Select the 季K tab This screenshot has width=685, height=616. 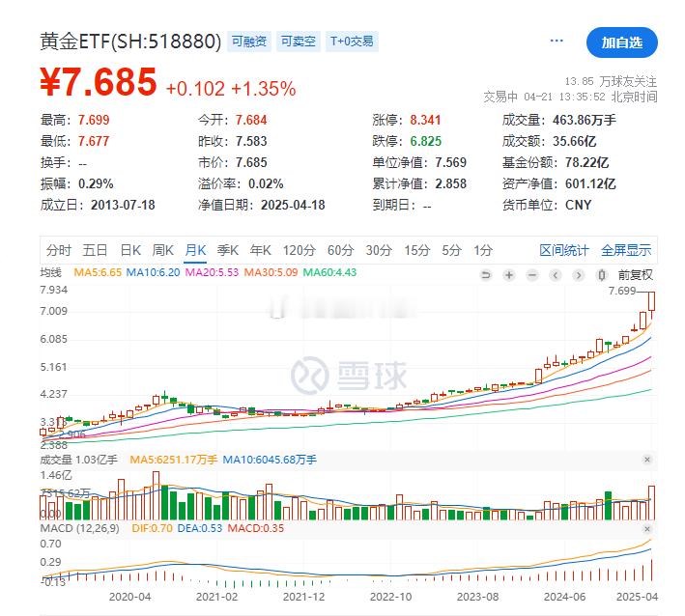click(x=228, y=250)
